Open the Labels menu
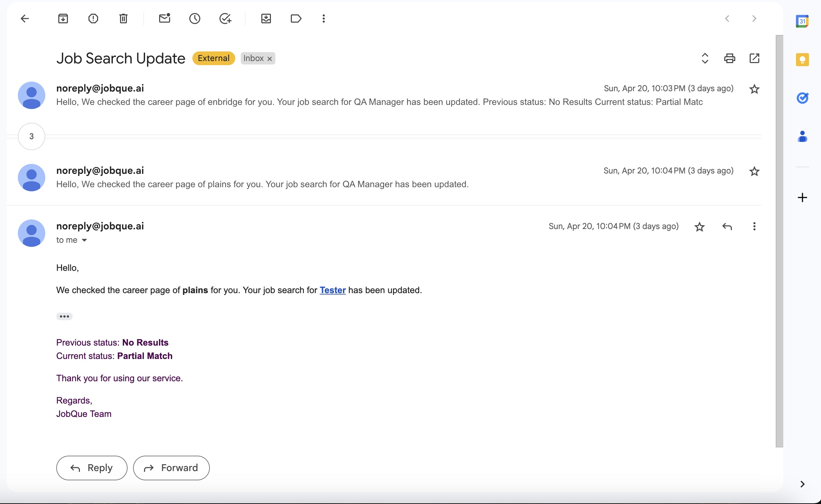This screenshot has height=504, width=821. [296, 19]
